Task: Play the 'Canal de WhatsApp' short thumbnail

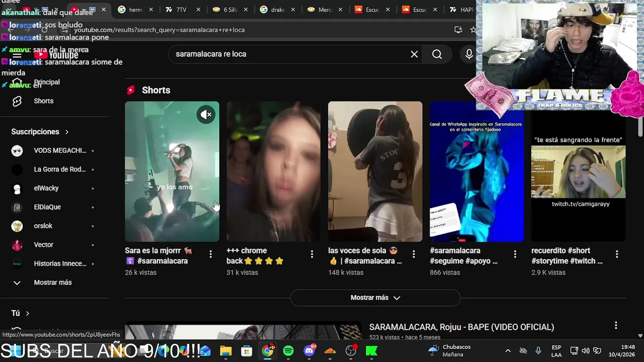Action: click(476, 171)
